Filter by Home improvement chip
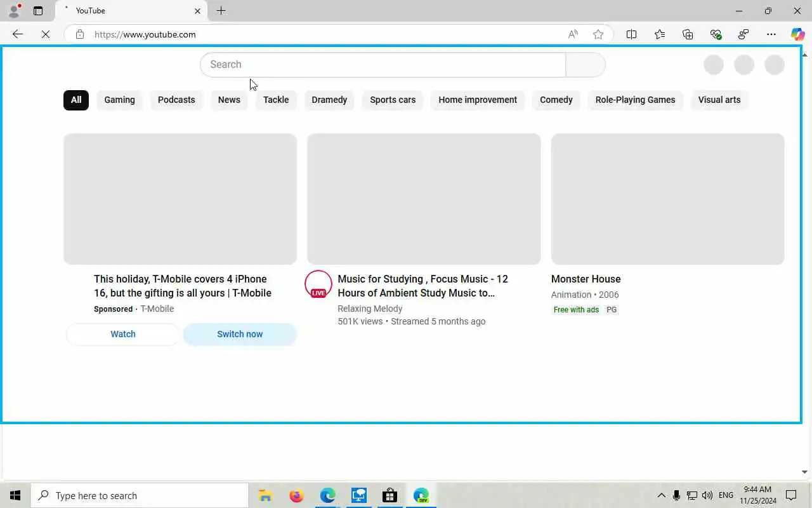This screenshot has height=508, width=812. (478, 100)
